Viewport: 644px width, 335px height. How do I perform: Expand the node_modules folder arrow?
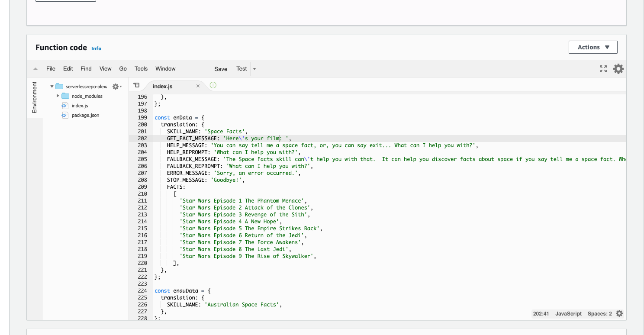(58, 96)
